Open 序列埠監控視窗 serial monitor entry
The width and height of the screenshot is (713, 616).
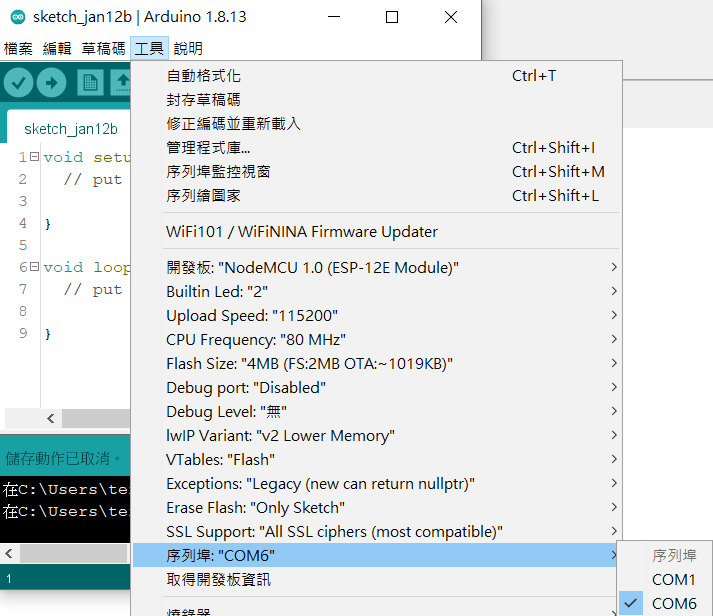click(218, 172)
